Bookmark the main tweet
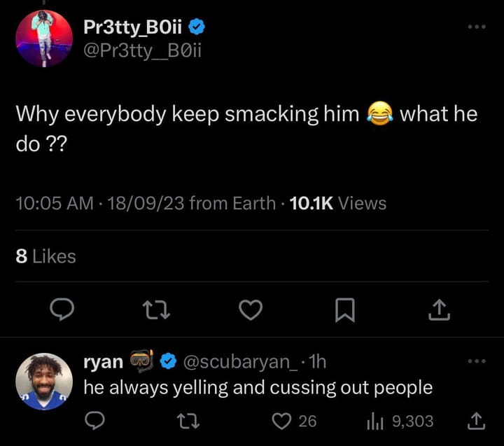This screenshot has height=446, width=504. pyautogui.click(x=344, y=309)
